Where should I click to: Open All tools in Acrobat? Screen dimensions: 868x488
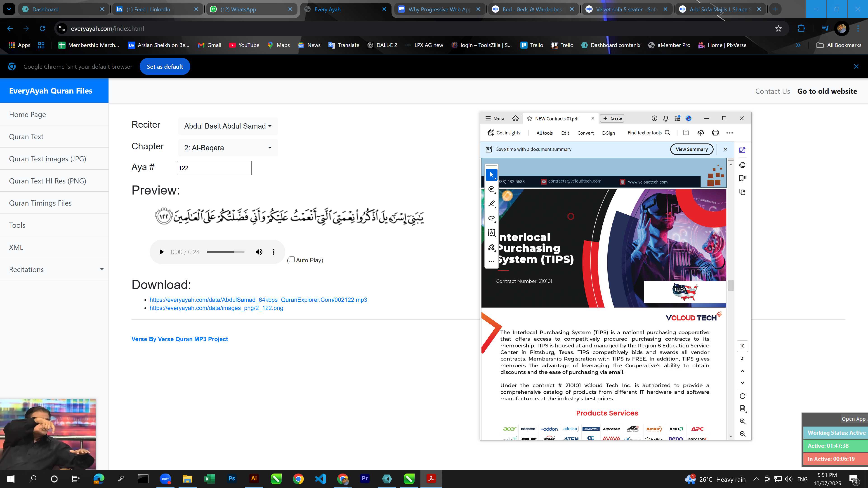[x=545, y=133]
